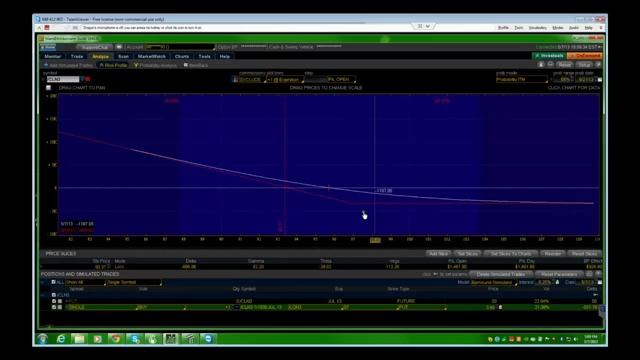Open the MarketWatch tab
This screenshot has width=640, height=360.
click(152, 56)
